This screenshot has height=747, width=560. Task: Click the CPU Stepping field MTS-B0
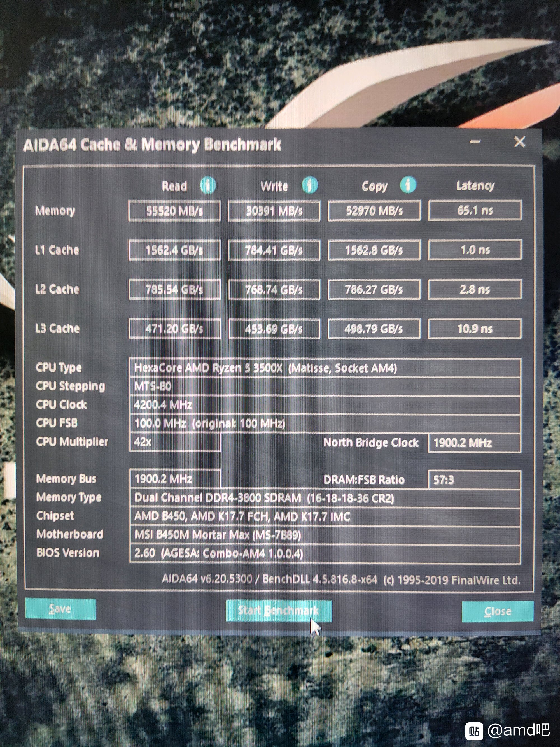(x=325, y=386)
